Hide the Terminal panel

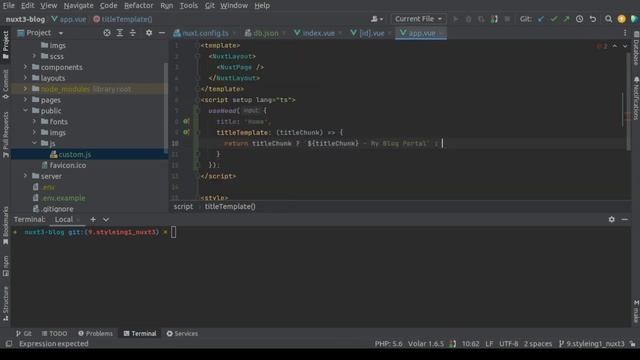[624, 219]
